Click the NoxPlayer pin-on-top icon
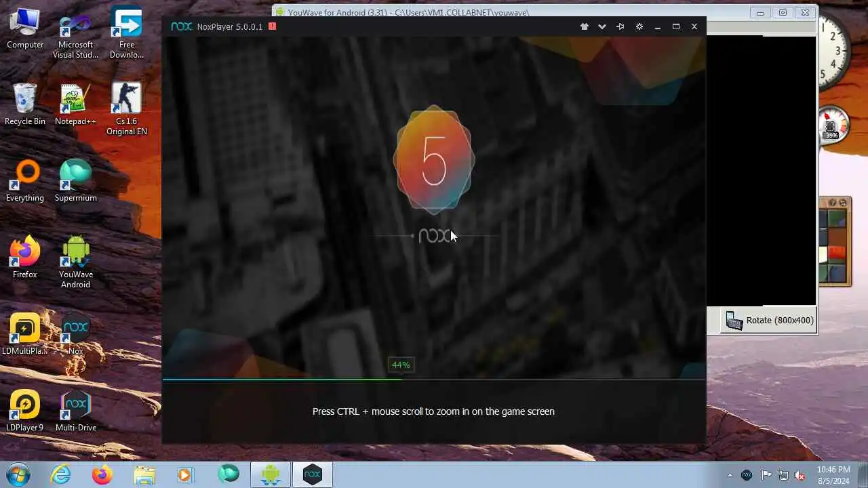Viewport: 868px width, 488px height. pos(620,26)
